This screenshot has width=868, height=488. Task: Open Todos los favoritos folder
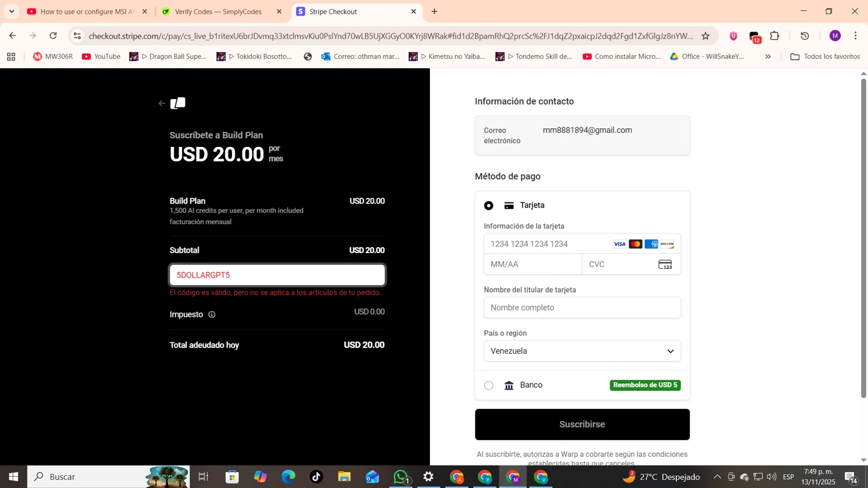point(825,57)
